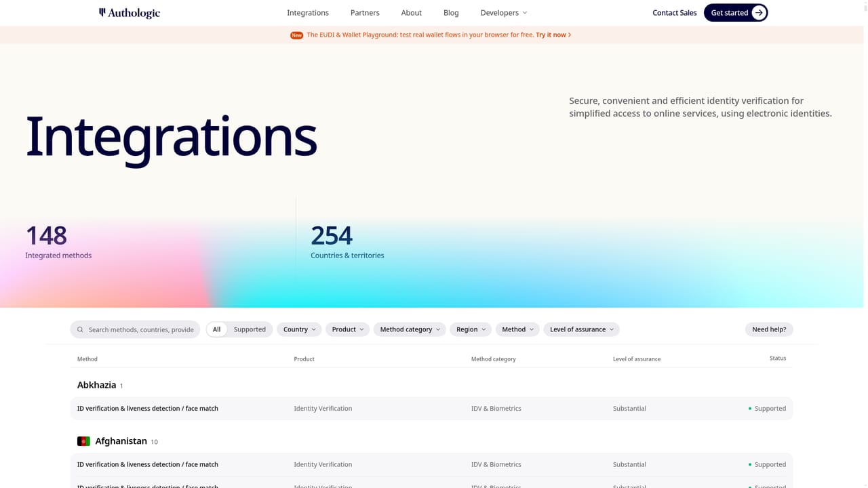Follow the Try it now link

553,35
